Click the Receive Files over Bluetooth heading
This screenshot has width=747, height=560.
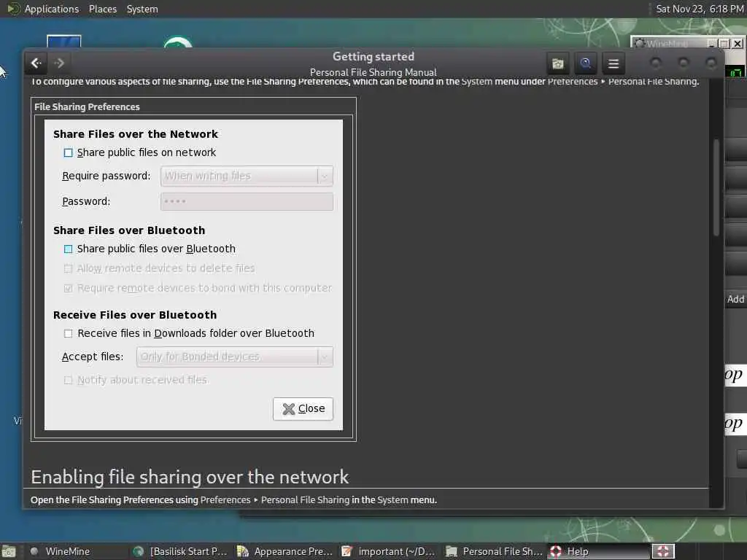pos(135,315)
